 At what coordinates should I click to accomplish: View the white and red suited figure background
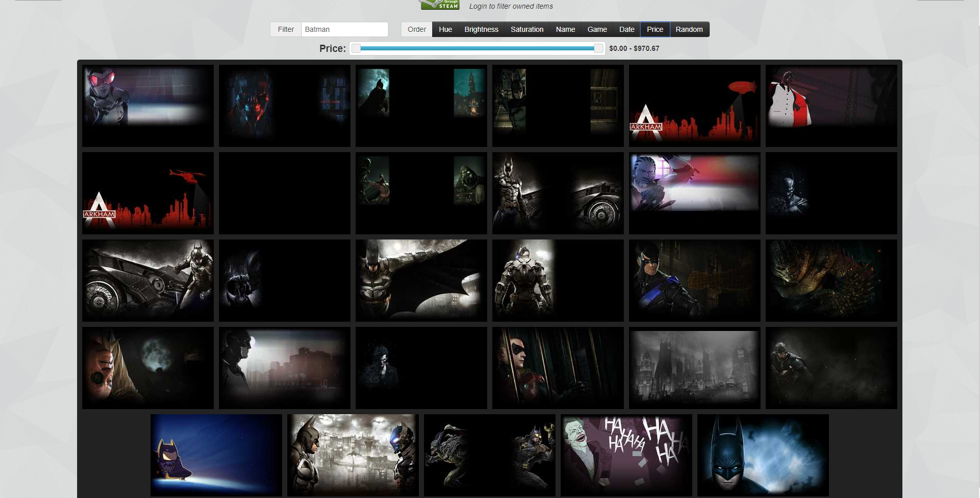pyautogui.click(x=831, y=106)
